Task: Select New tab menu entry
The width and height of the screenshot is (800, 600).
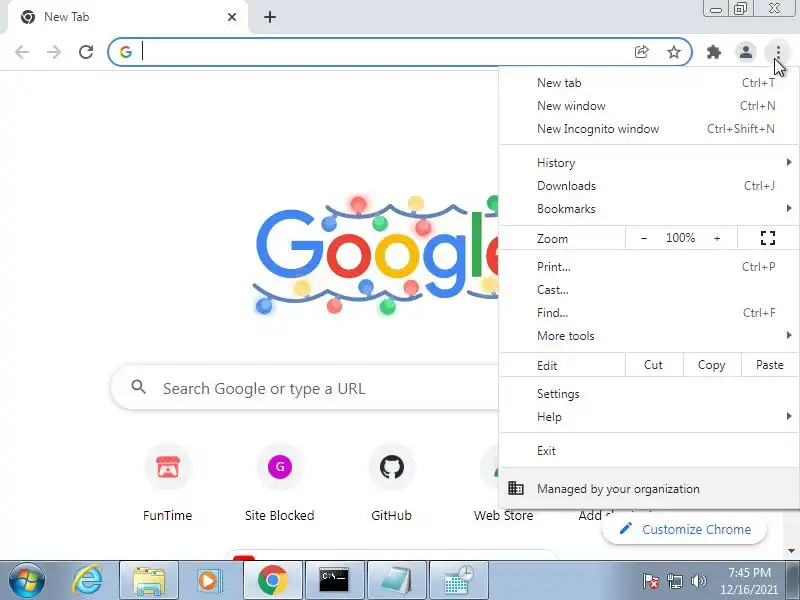Action: coord(649,83)
